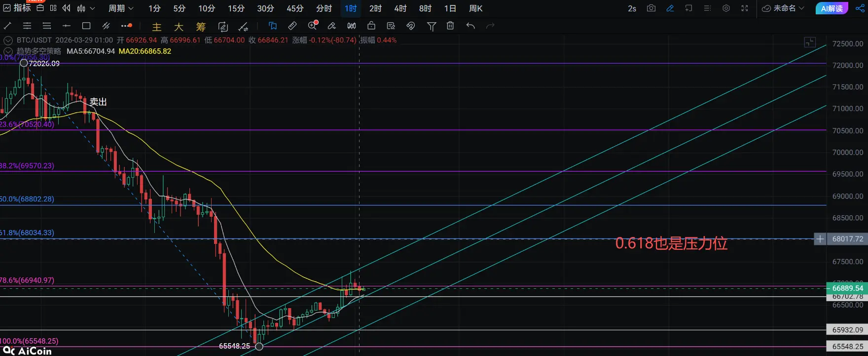The height and width of the screenshot is (356, 868).
Task: Select the trend line drawing tool
Action: coord(8,26)
